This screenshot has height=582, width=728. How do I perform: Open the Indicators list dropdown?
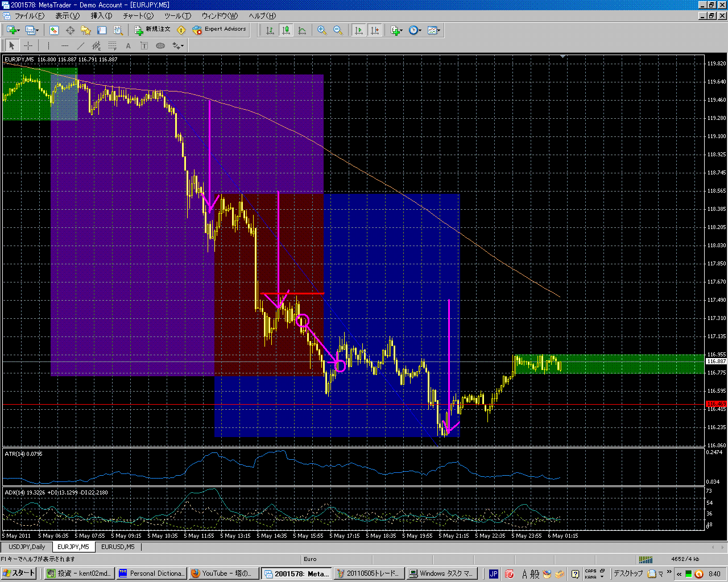click(x=396, y=30)
